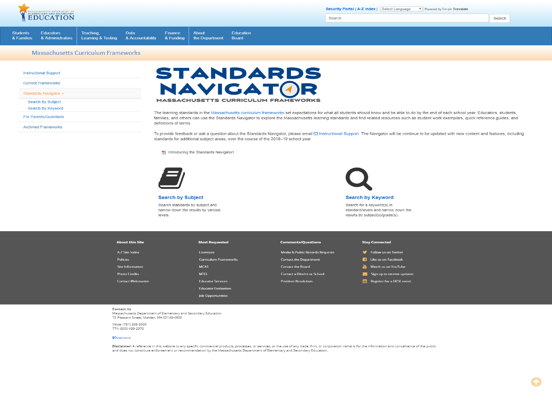Viewport: 552px width, 414px height.
Task: Open Contact the Department footer link
Action: pyautogui.click(x=300, y=259)
